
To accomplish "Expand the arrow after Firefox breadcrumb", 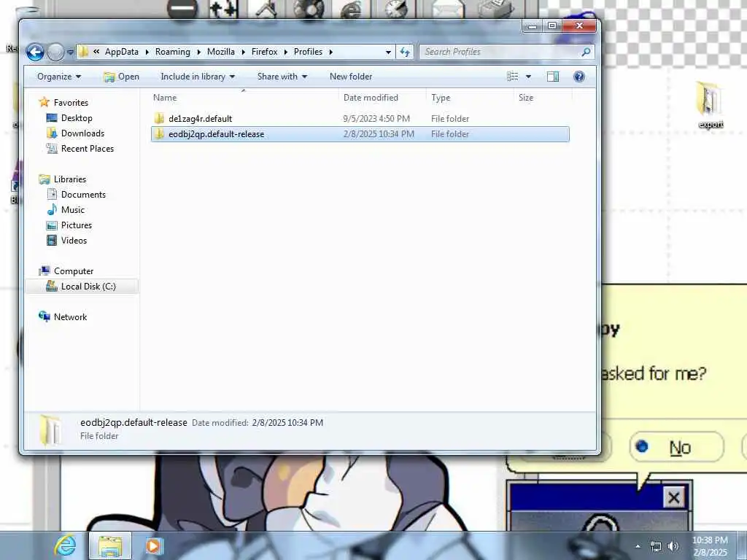I will tap(286, 52).
